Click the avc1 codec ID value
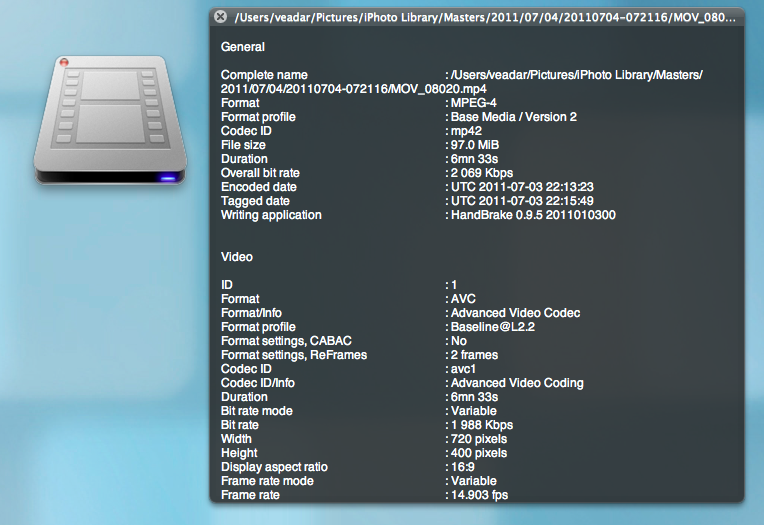The width and height of the screenshot is (764, 525). point(463,369)
